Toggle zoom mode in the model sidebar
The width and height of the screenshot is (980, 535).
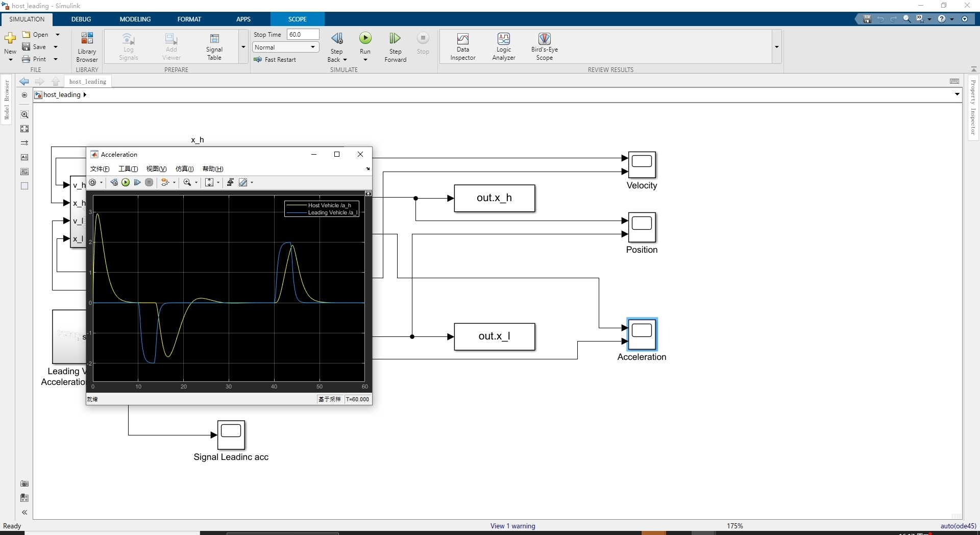[24, 114]
